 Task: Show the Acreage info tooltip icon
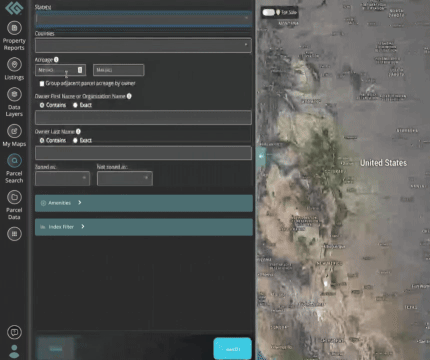(x=56, y=59)
